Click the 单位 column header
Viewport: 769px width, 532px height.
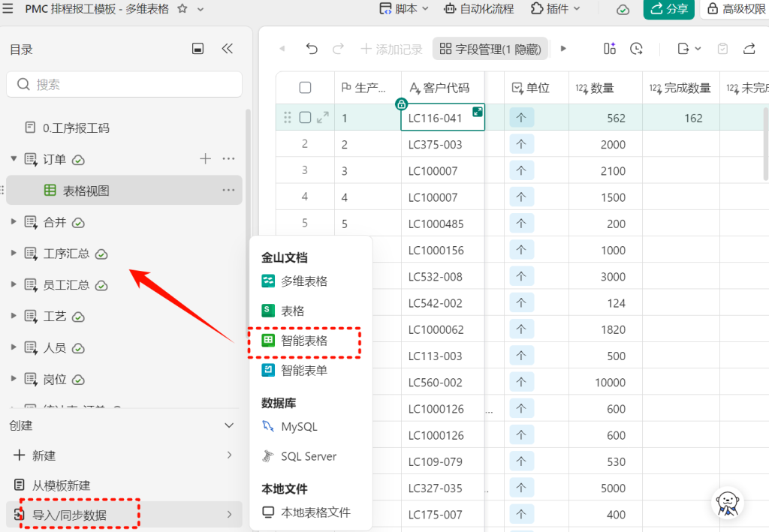click(536, 88)
